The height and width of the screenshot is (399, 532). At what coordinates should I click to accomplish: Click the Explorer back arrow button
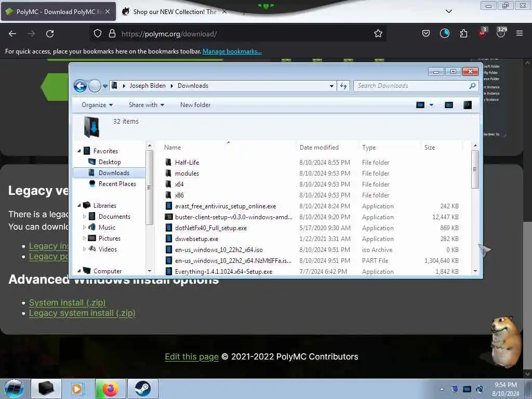point(80,86)
